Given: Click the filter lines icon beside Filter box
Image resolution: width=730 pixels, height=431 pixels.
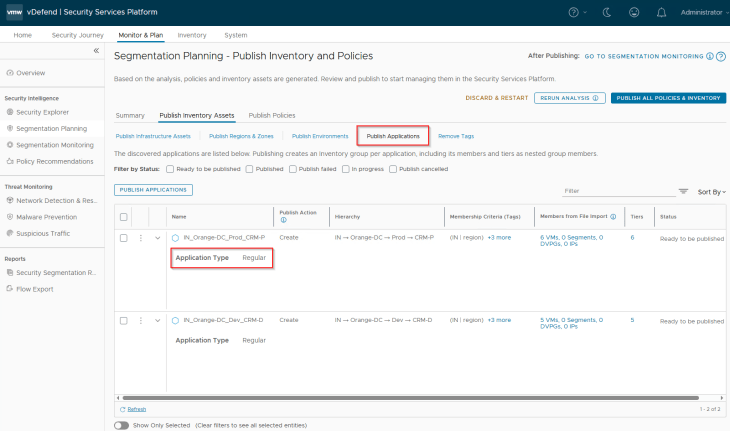Looking at the screenshot, I should pos(684,190).
